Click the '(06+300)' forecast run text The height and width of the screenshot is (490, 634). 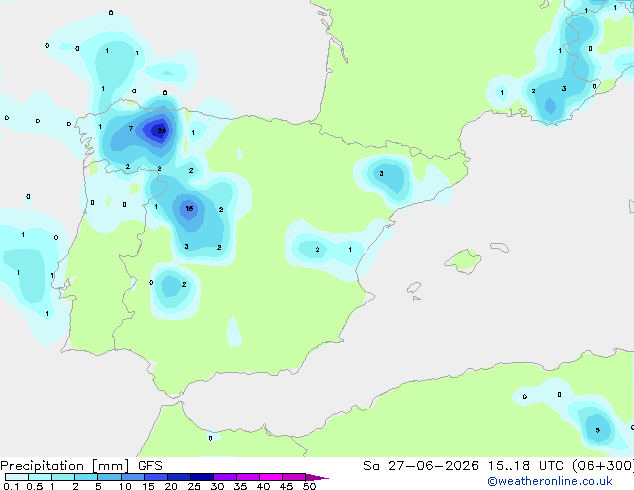click(x=603, y=466)
